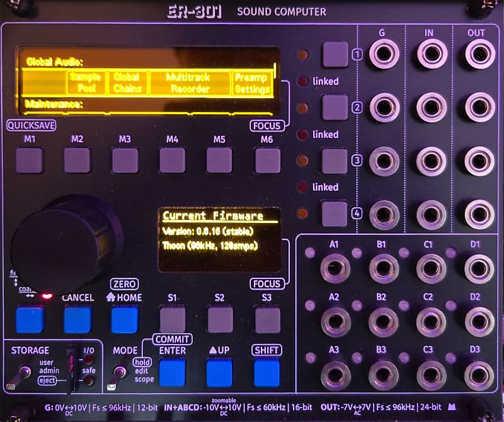
Task: Push the M6 soft button
Action: [x=268, y=160]
